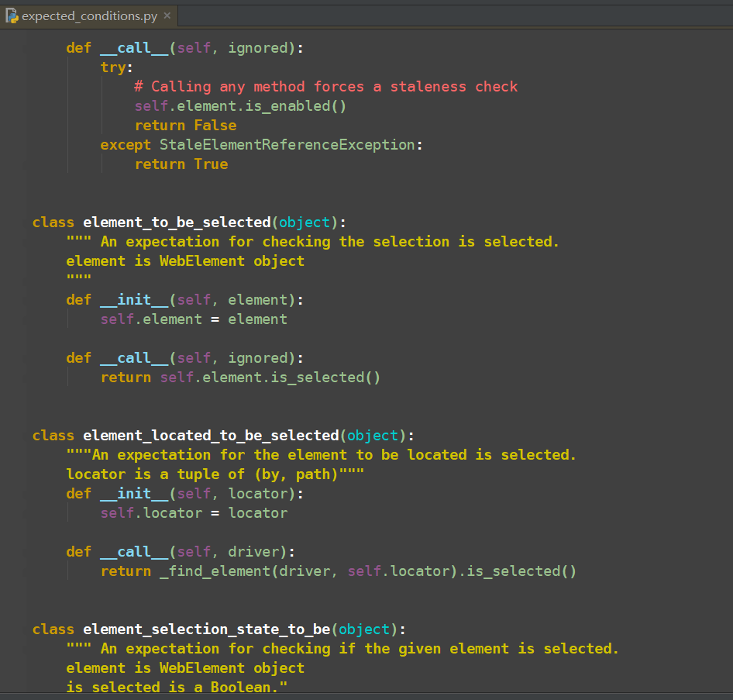Click "return self.element.is_selected()" line
Screen dimensions: 733x700
pos(240,378)
